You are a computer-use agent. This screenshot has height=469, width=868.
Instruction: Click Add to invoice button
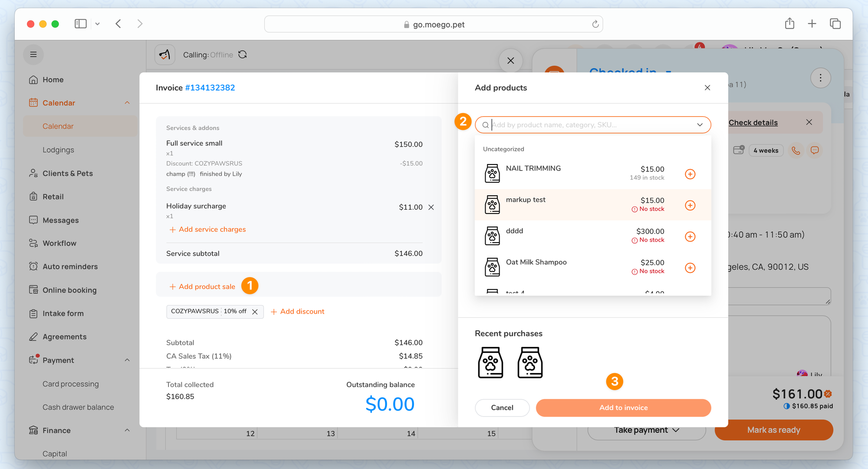623,407
